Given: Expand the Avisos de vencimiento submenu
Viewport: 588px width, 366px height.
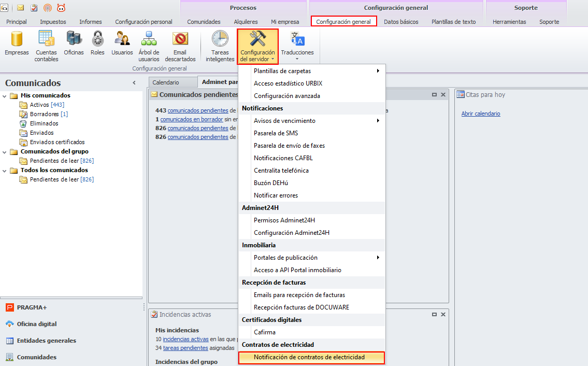Looking at the screenshot, I should 312,120.
